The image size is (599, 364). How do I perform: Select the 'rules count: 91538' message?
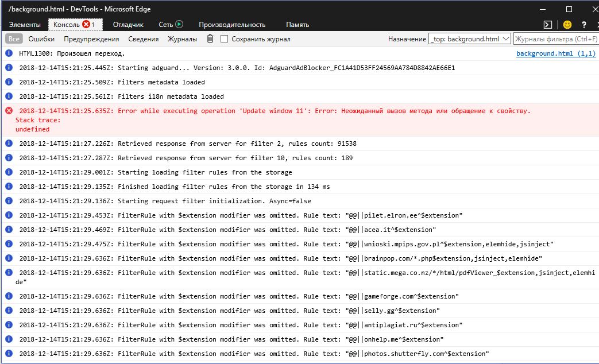(x=188, y=144)
